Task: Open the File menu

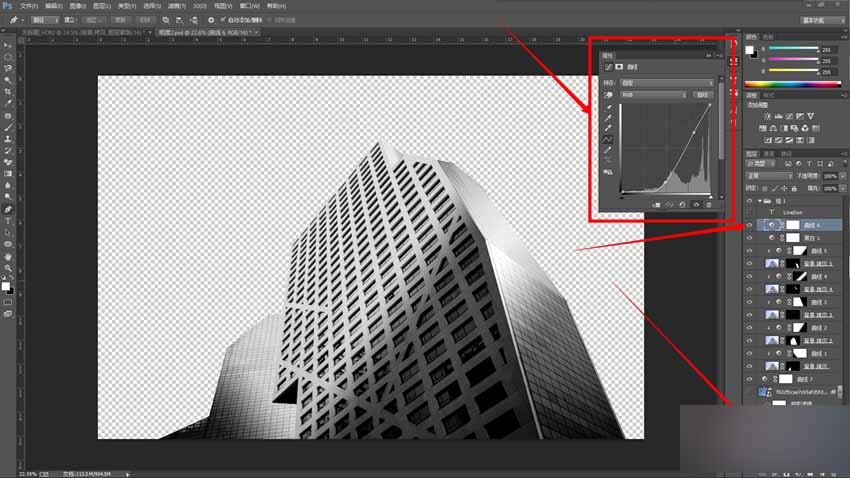Action: [x=29, y=6]
